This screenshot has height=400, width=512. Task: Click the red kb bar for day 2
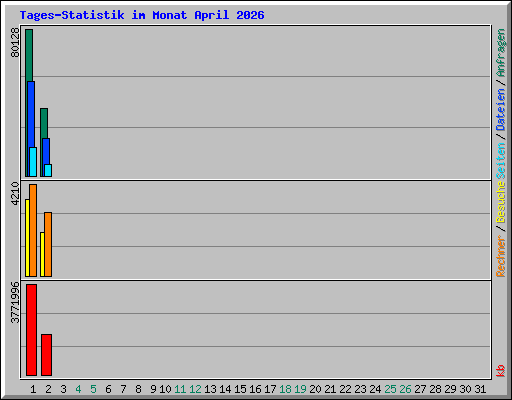[46, 355]
